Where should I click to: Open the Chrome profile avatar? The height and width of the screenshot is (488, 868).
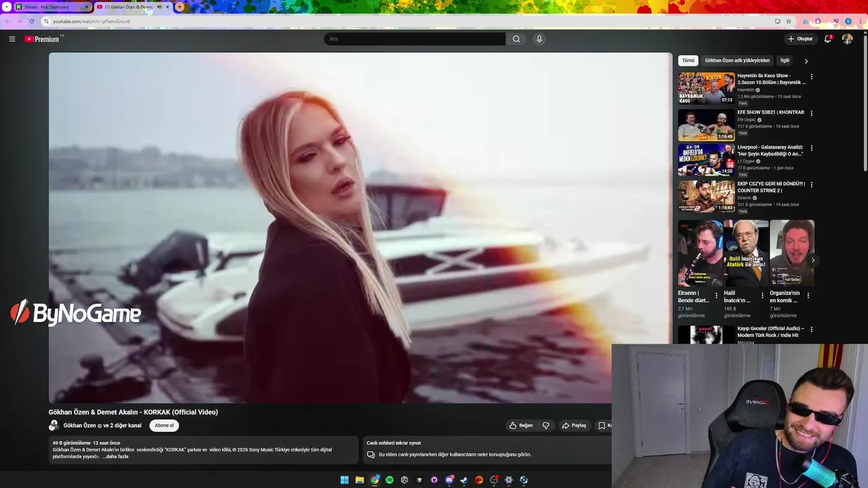tap(848, 21)
